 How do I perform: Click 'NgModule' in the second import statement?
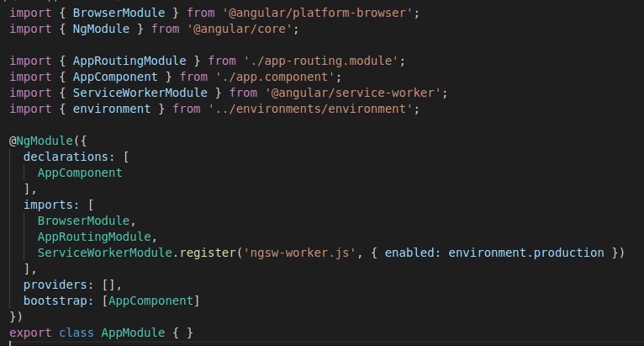(101, 29)
